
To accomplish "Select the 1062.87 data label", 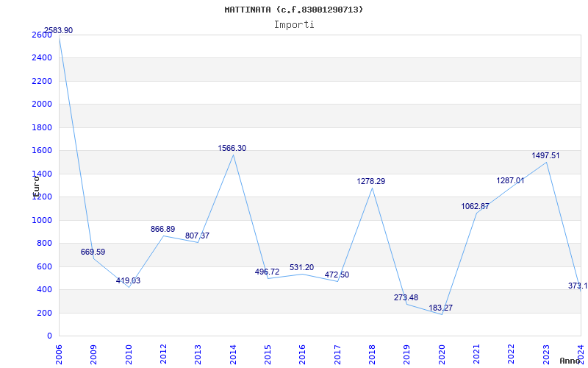I will [x=475, y=206].
